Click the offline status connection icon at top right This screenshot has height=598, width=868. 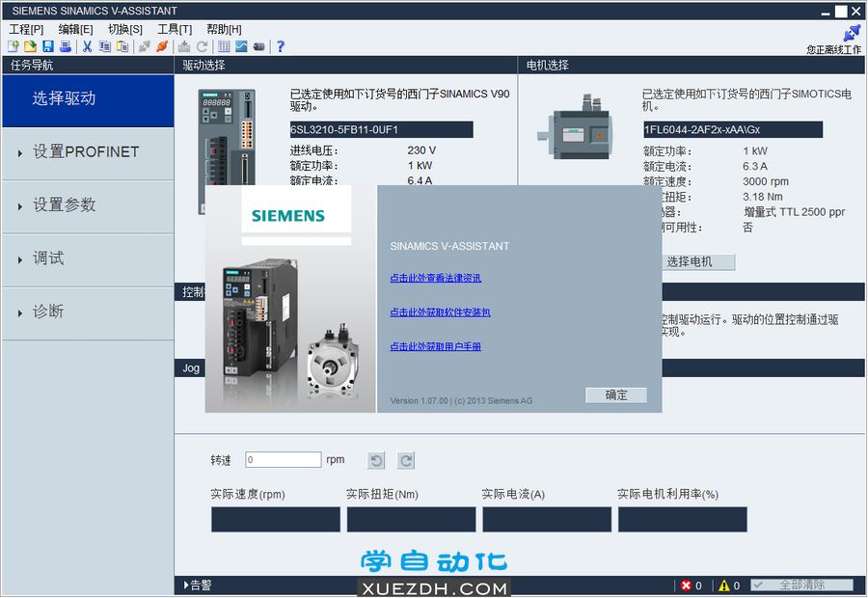(851, 33)
